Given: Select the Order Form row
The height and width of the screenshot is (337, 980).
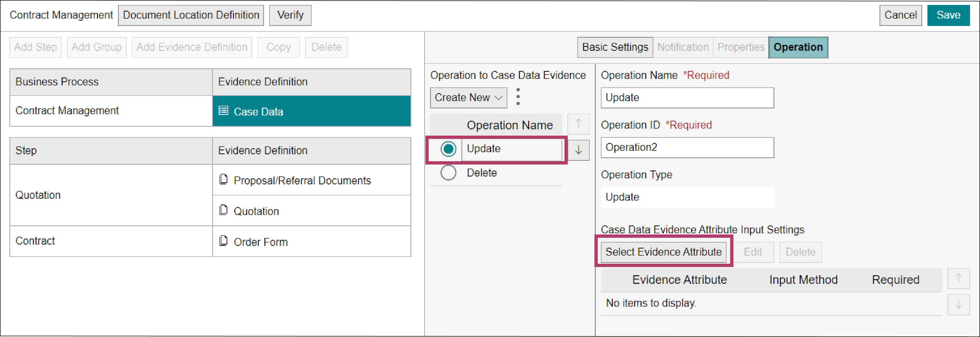Looking at the screenshot, I should click(311, 241).
